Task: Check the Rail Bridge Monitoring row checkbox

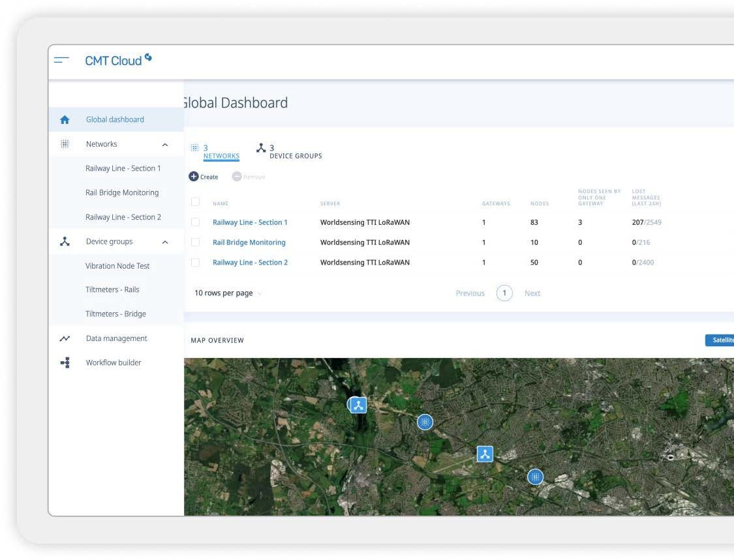Action: coord(195,243)
